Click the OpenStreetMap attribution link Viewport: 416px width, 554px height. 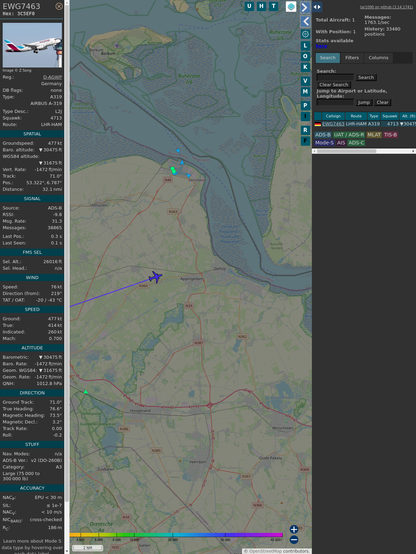[x=266, y=551]
